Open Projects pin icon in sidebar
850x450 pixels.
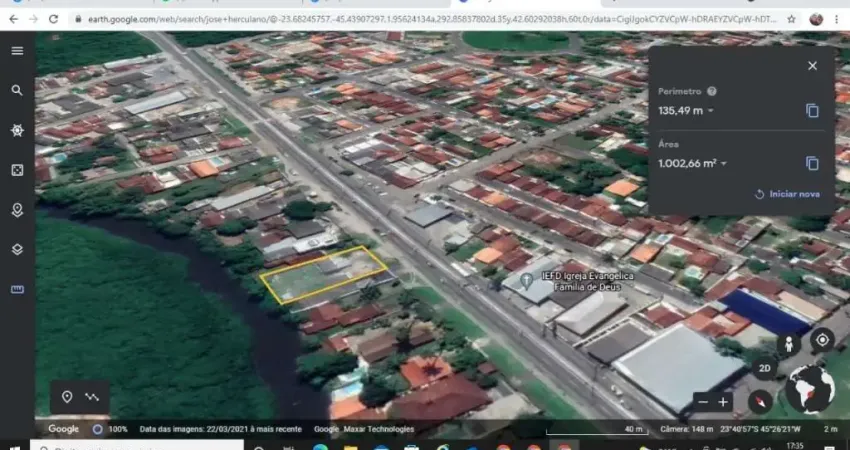pos(17,210)
